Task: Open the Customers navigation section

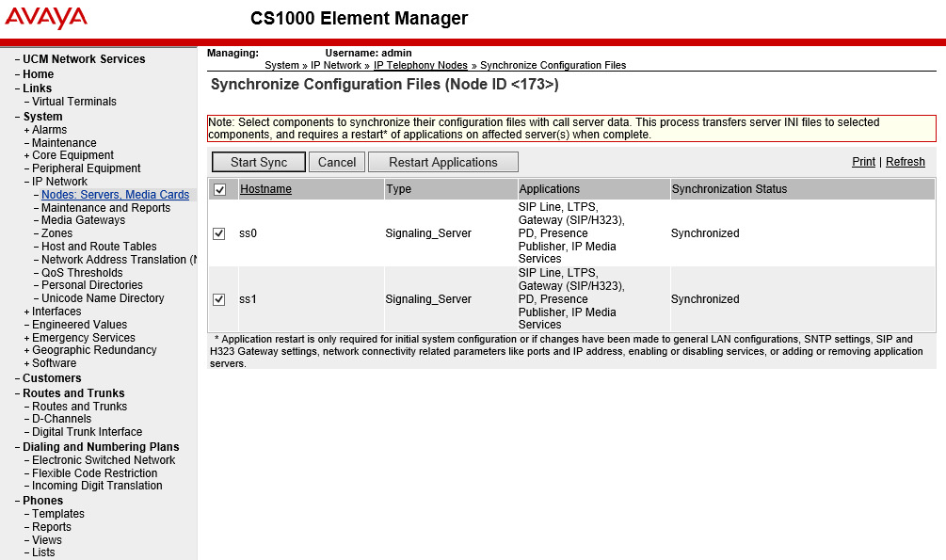Action: [x=52, y=378]
